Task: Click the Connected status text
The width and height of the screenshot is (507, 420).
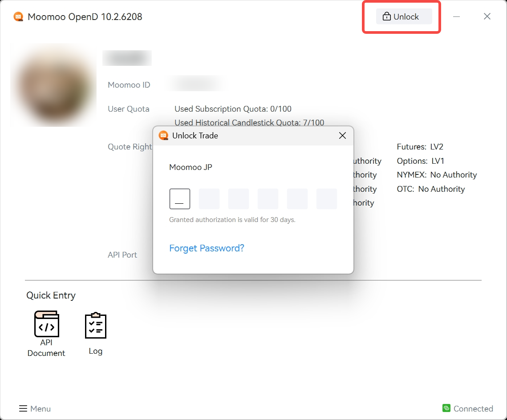Action: pos(473,409)
